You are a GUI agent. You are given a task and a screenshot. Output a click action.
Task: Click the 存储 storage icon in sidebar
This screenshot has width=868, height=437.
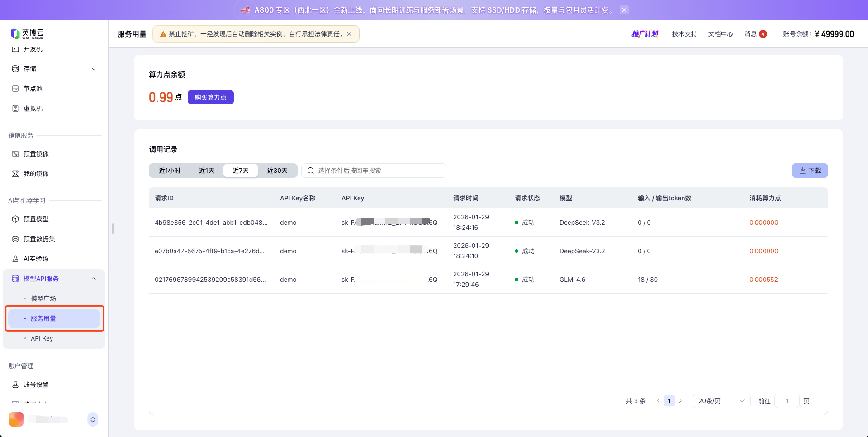(15, 69)
